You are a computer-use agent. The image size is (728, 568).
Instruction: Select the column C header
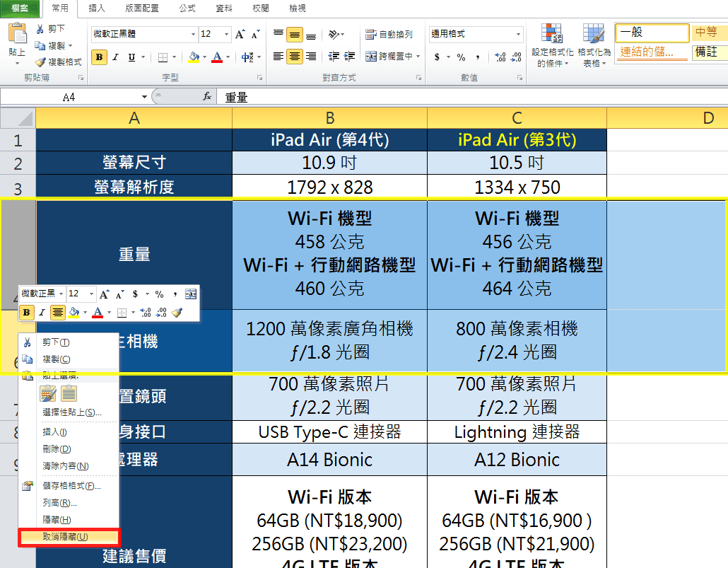(517, 118)
